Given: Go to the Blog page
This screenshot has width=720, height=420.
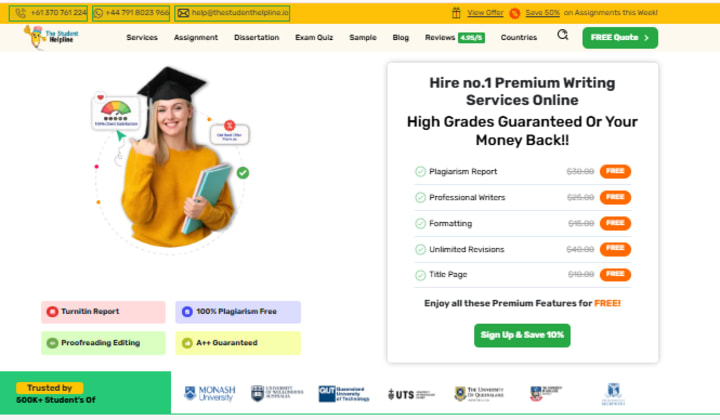Looking at the screenshot, I should (400, 38).
